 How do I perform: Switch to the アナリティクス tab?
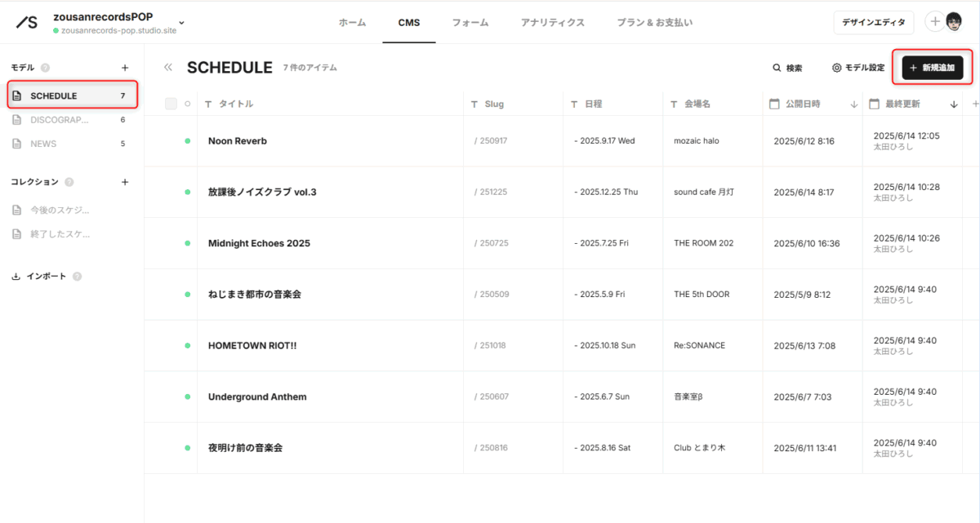[552, 23]
